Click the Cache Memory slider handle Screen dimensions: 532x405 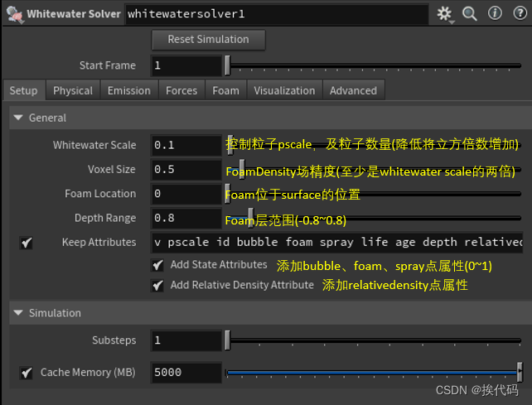click(520, 372)
